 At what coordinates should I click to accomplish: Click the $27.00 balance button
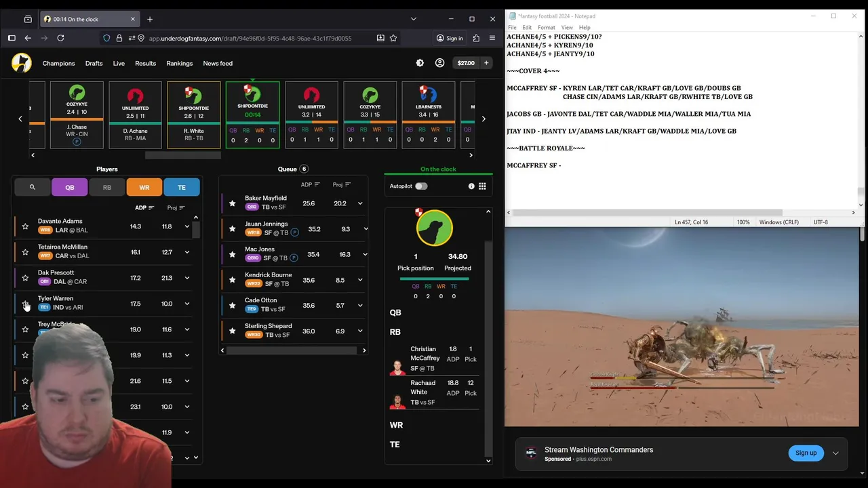466,63
